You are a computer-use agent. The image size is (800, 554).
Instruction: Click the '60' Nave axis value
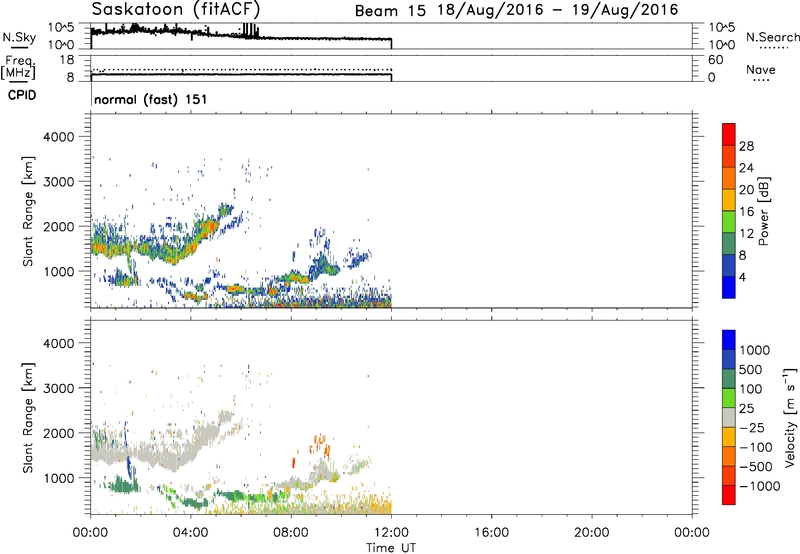tap(716, 60)
